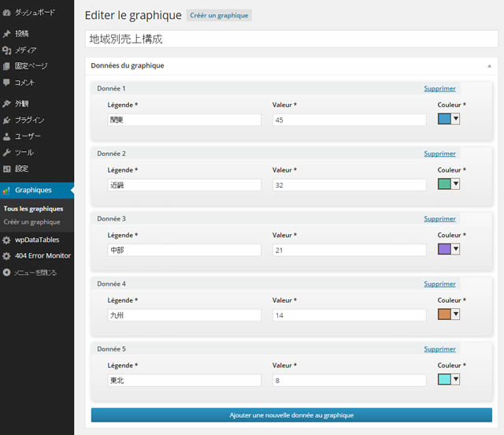Click the Valeur field containing 32
Viewport: 504px width, 435px height.
tap(350, 185)
